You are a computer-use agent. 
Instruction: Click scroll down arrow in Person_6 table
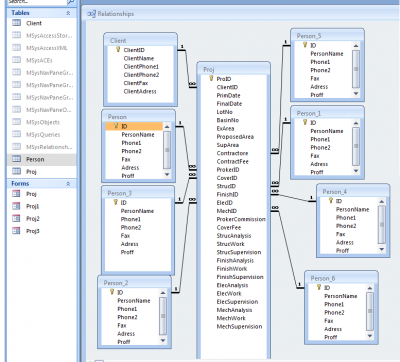[370, 336]
